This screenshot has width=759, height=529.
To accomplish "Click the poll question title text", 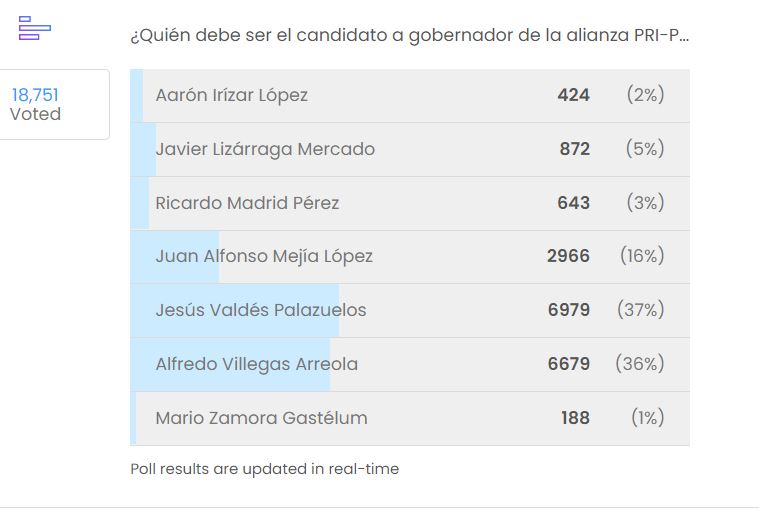I will (410, 35).
